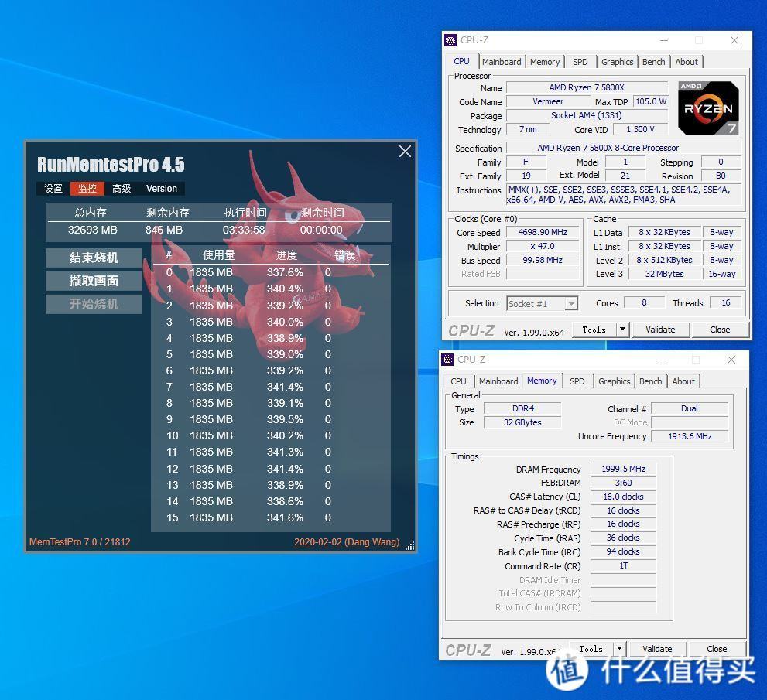
Task: Open Memory tab in top CPU-Z window
Action: pyautogui.click(x=544, y=62)
